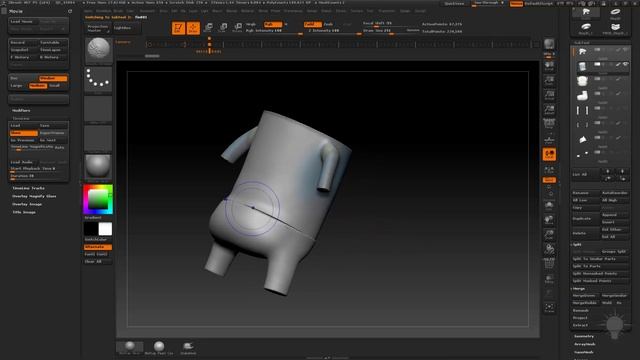The image size is (640, 360).
Task: Open the material sphere picker
Action: (x=98, y=167)
